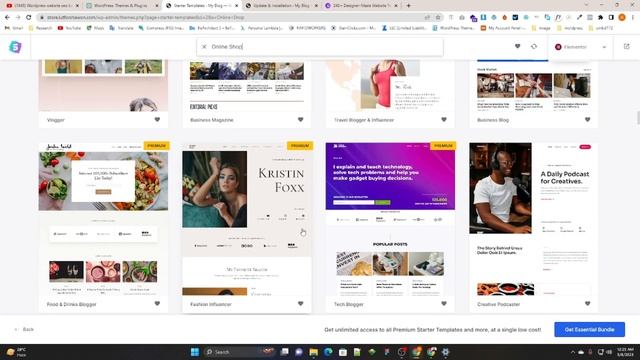
Task: Switch to the WordPress Themes & Plugins tab
Action: 122,6
